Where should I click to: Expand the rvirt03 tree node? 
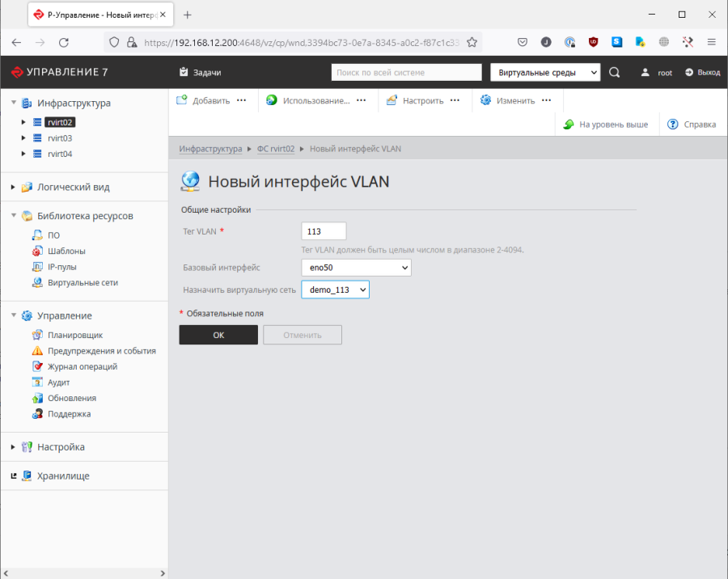24,138
